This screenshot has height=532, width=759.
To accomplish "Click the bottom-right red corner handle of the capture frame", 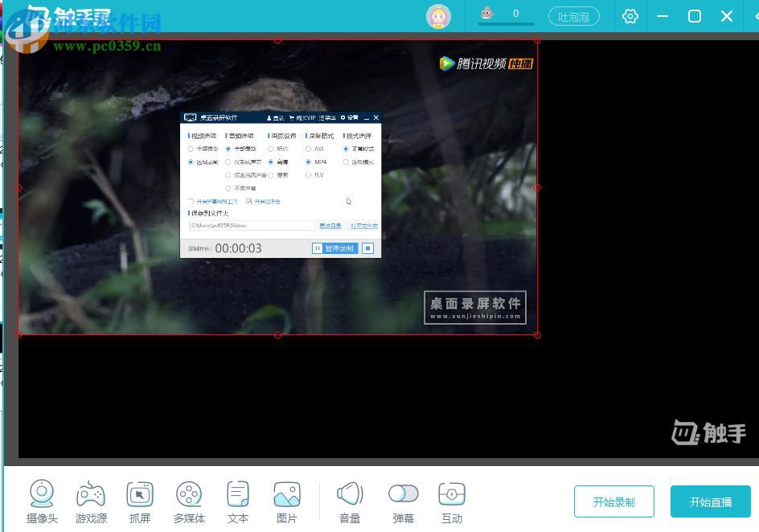I will 537,334.
